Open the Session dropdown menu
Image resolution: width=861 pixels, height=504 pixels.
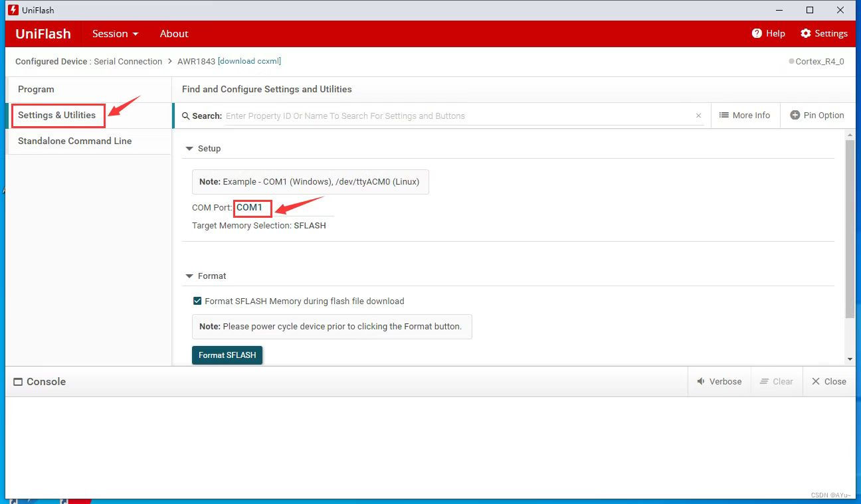coord(116,34)
